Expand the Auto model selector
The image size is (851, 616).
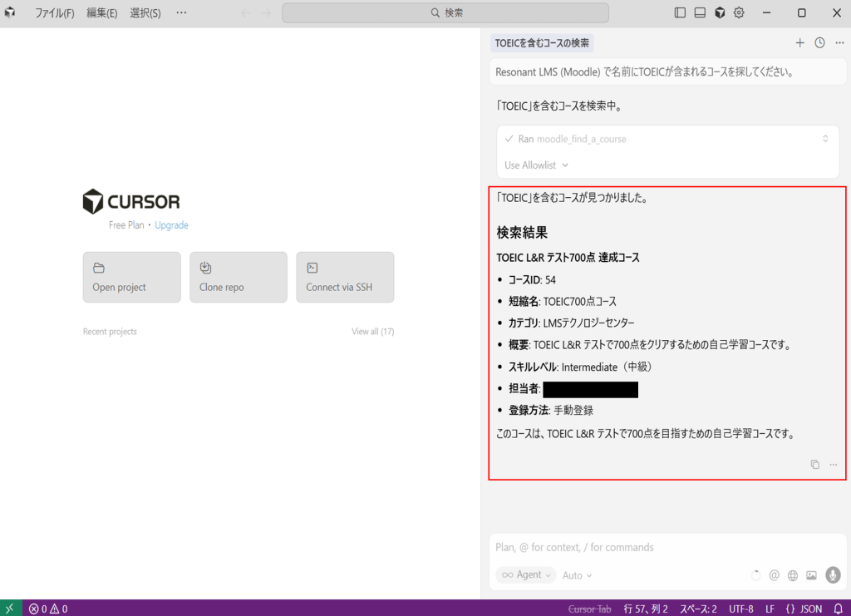pyautogui.click(x=578, y=575)
